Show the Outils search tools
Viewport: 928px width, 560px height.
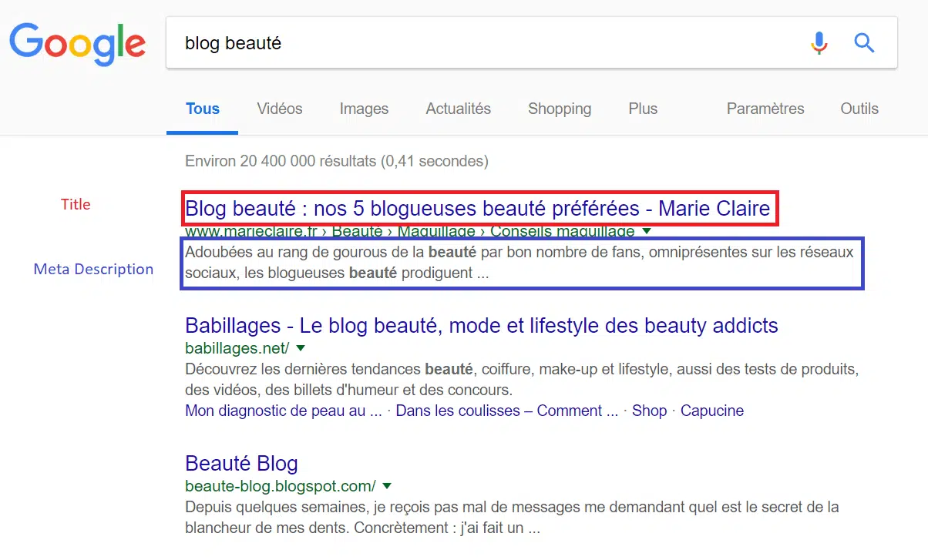tap(859, 109)
